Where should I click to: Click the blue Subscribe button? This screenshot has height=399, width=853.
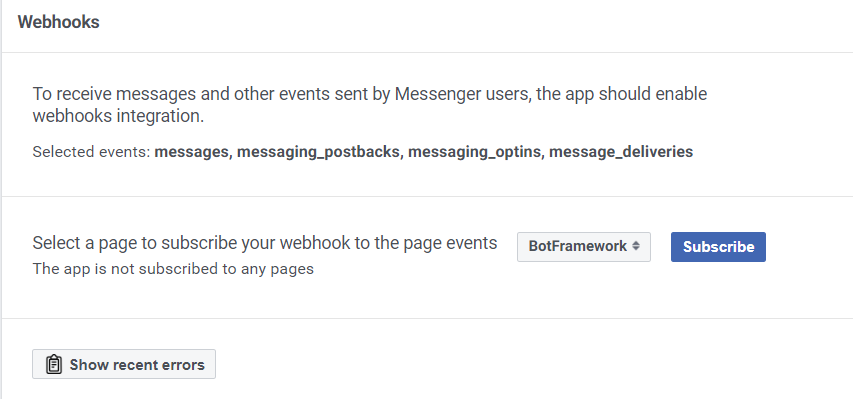pyautogui.click(x=718, y=247)
